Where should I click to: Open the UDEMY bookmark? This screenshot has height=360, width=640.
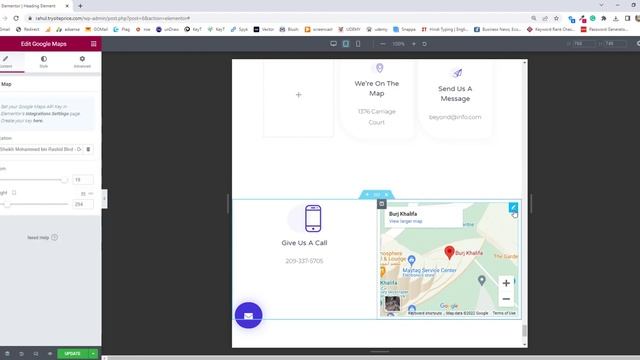click(350, 29)
